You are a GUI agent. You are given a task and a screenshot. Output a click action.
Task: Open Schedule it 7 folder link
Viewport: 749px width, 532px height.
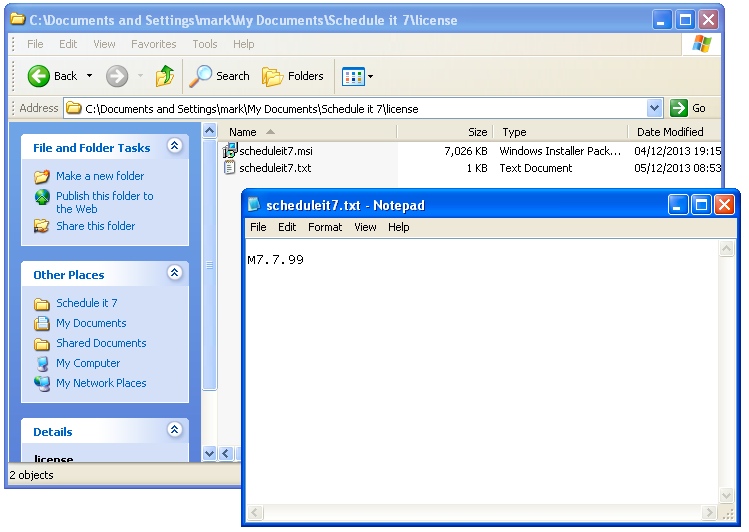(x=86, y=303)
